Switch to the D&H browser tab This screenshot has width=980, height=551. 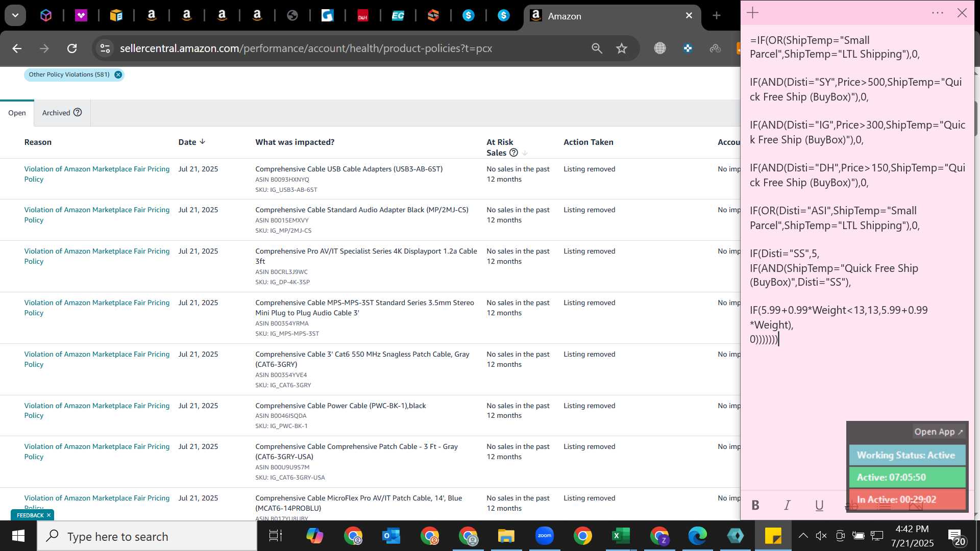coord(363,16)
